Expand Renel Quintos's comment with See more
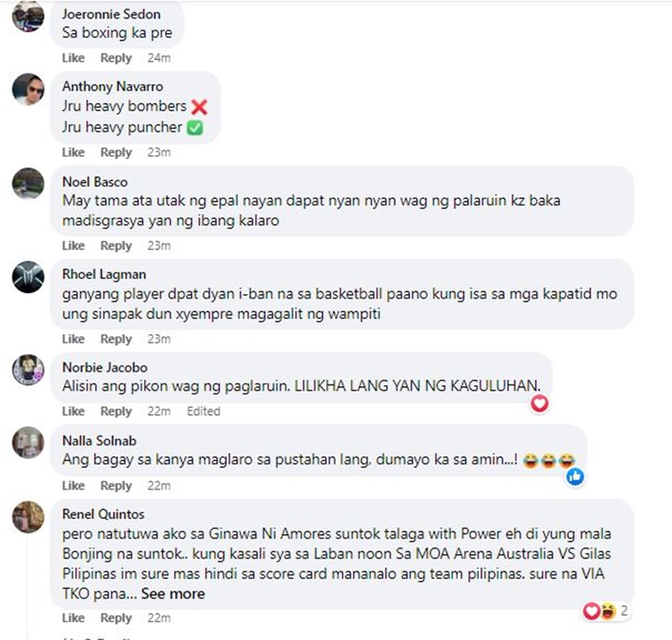The height and width of the screenshot is (640, 672). [x=173, y=593]
